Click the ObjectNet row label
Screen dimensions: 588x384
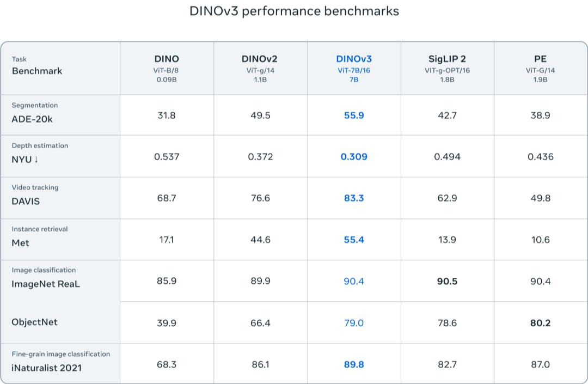[34, 322]
